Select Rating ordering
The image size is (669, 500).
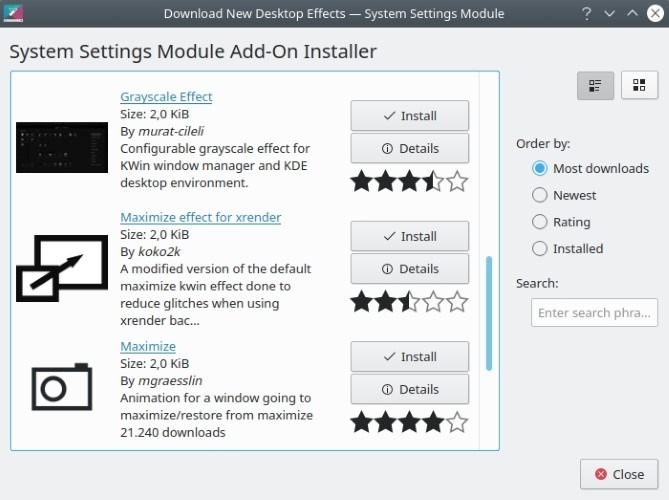[561, 222]
